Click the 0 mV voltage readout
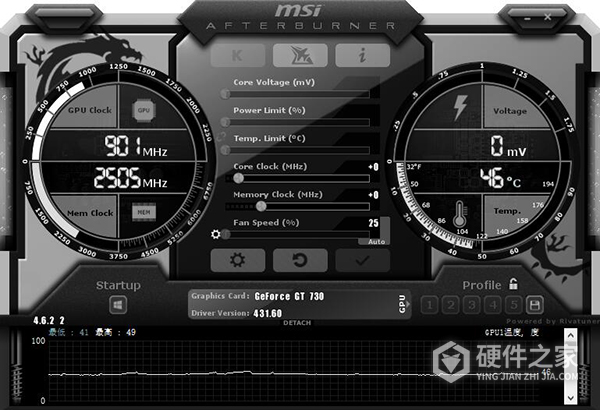600x410 pixels. pos(509,146)
